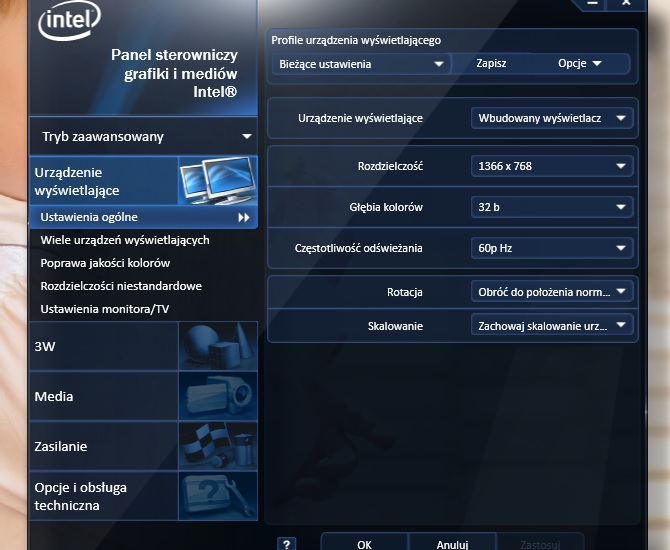Open Wiele urządzeń wyświetlających settings
This screenshot has height=550, width=670.
click(x=125, y=240)
